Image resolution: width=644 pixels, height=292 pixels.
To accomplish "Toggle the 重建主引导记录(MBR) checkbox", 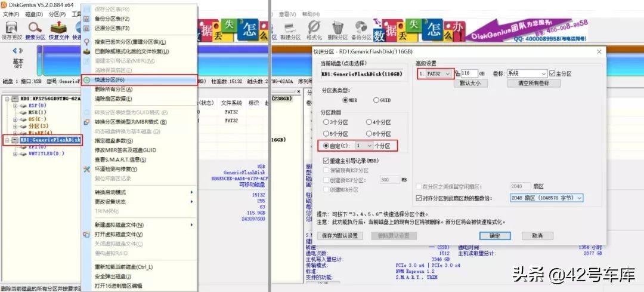I will pos(326,161).
